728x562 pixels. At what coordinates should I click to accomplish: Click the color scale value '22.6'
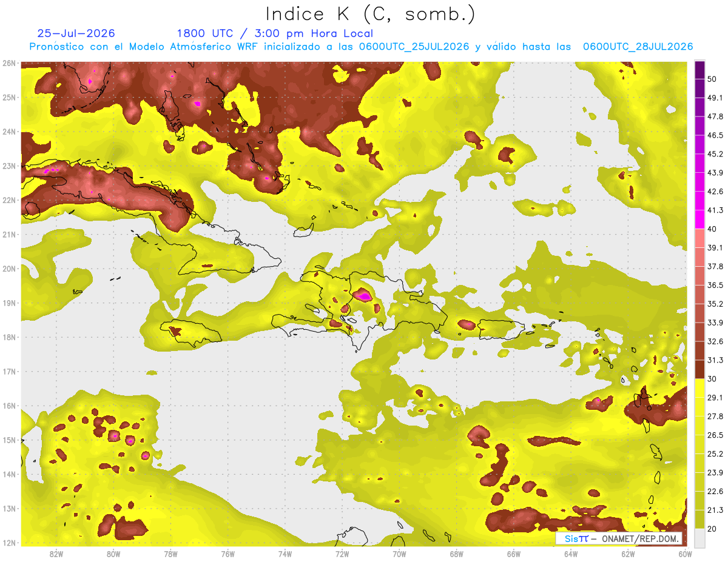715,491
